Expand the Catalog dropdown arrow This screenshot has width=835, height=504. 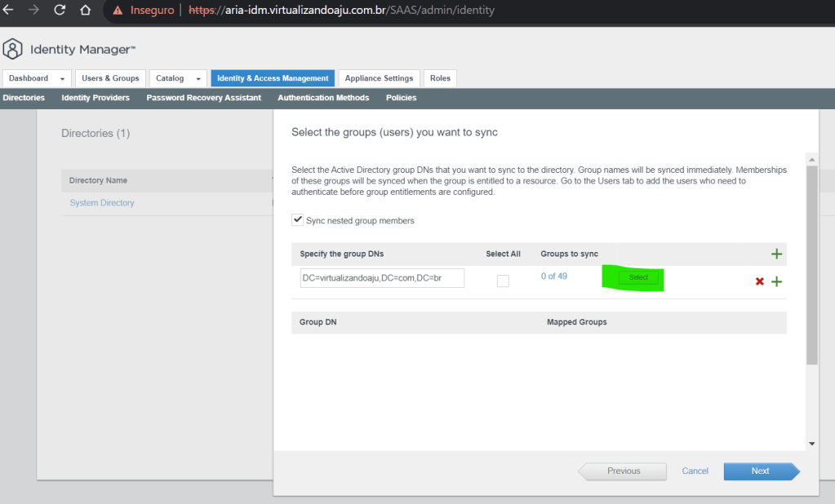coord(198,78)
